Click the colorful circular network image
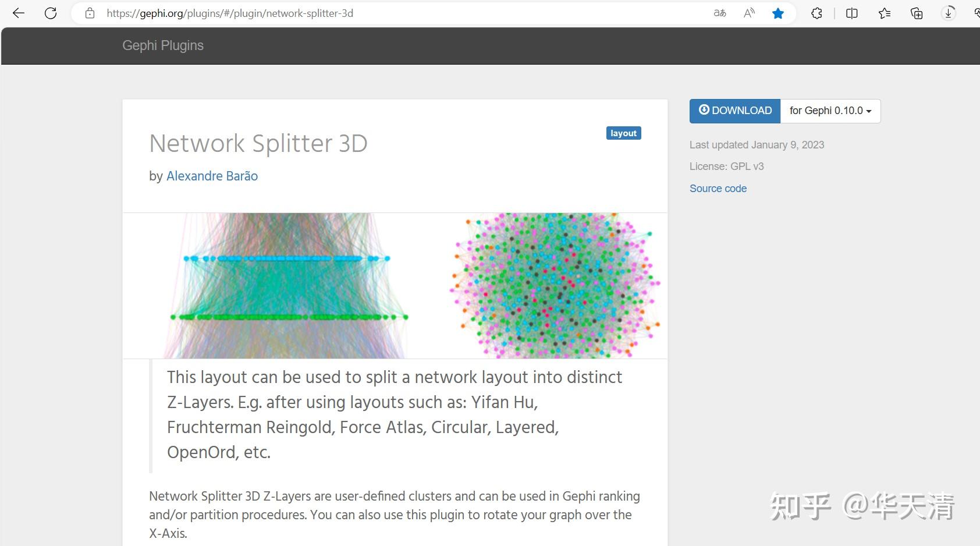The height and width of the screenshot is (546, 980). (555, 285)
